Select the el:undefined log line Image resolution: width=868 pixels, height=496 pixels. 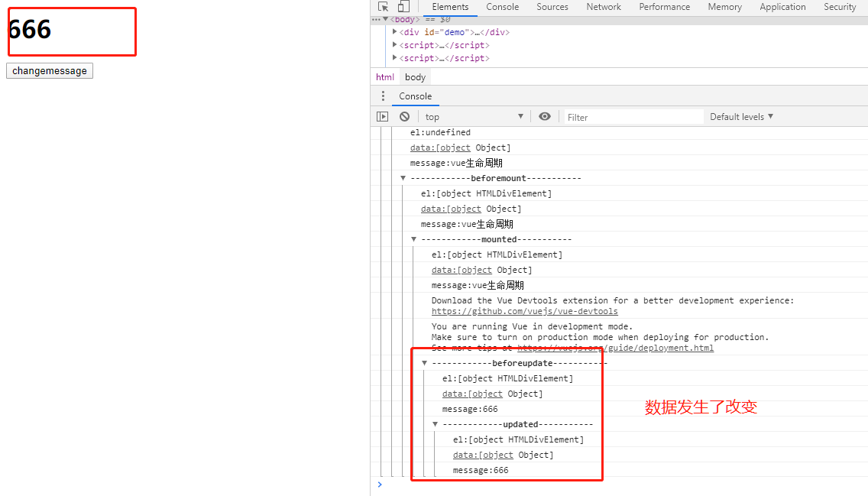pyautogui.click(x=440, y=133)
